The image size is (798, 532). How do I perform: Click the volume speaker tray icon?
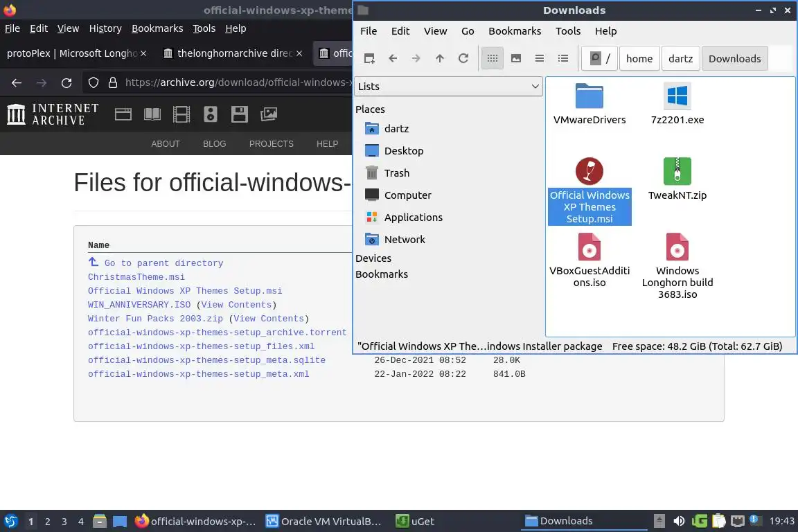click(679, 521)
